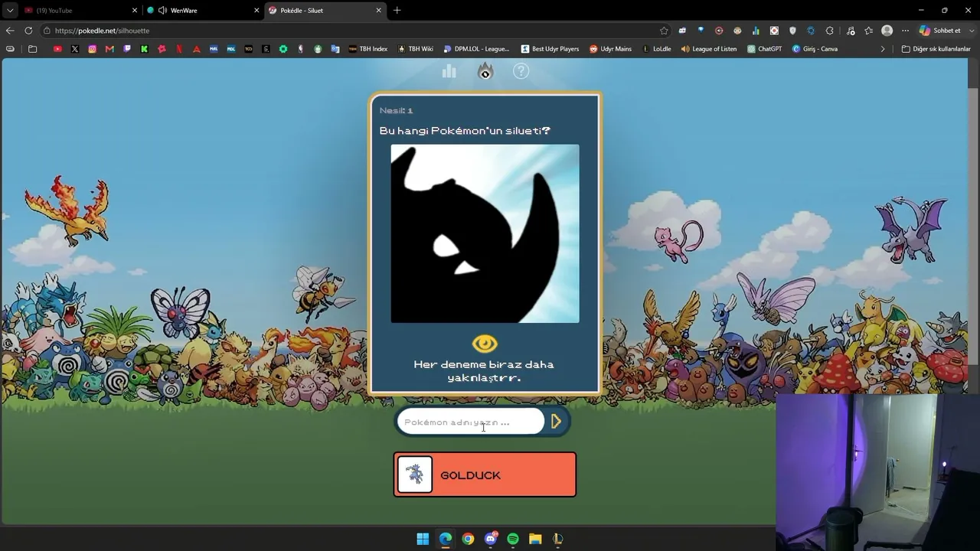Focus the Pokémon name input field
Image resolution: width=980 pixels, height=551 pixels.
pos(470,422)
